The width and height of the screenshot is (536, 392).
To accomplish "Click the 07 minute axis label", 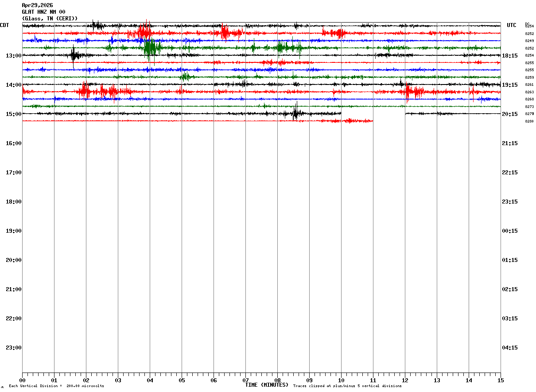I will 245,380.
